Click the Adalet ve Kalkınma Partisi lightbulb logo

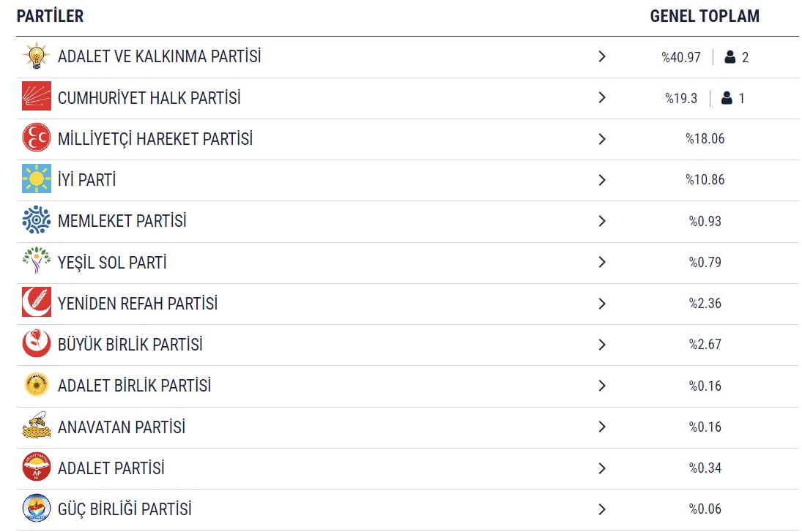click(x=36, y=56)
